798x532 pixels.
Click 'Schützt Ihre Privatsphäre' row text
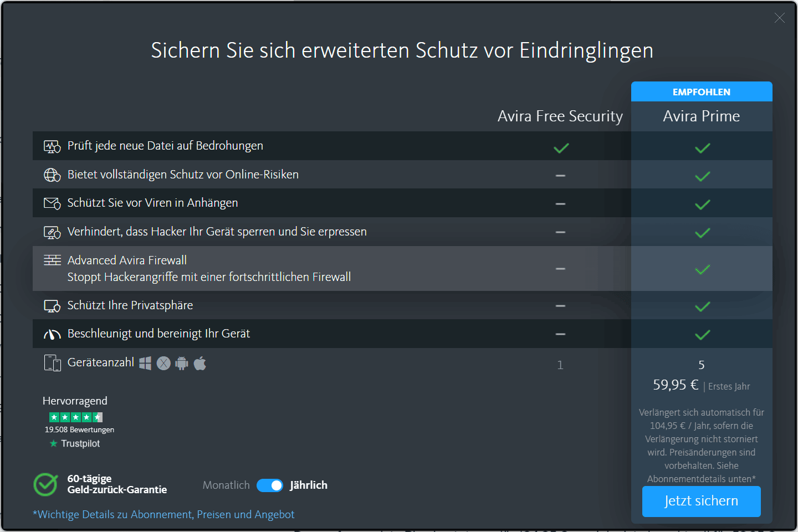(130, 305)
